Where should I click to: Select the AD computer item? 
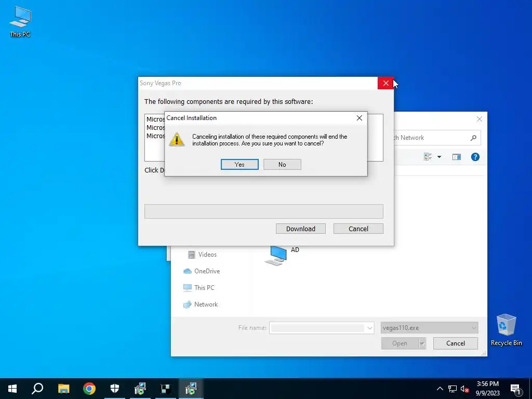(282, 255)
